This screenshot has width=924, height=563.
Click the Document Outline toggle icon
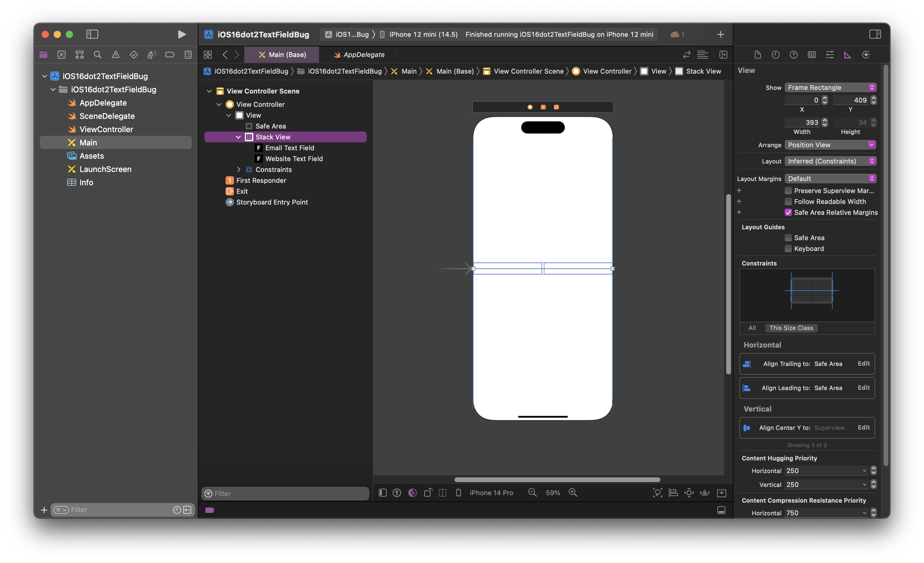[381, 492]
